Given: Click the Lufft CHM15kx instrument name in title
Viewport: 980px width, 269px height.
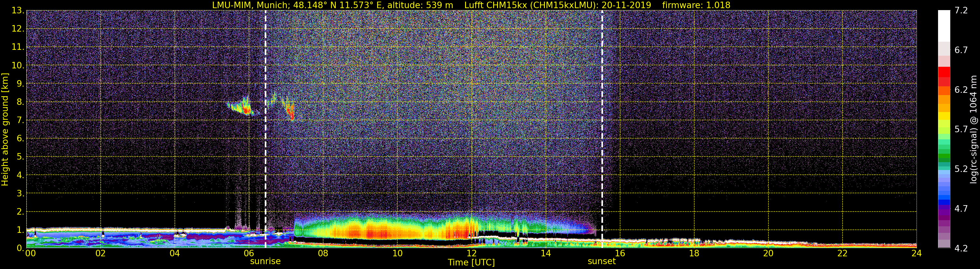Looking at the screenshot, I should [x=496, y=5].
